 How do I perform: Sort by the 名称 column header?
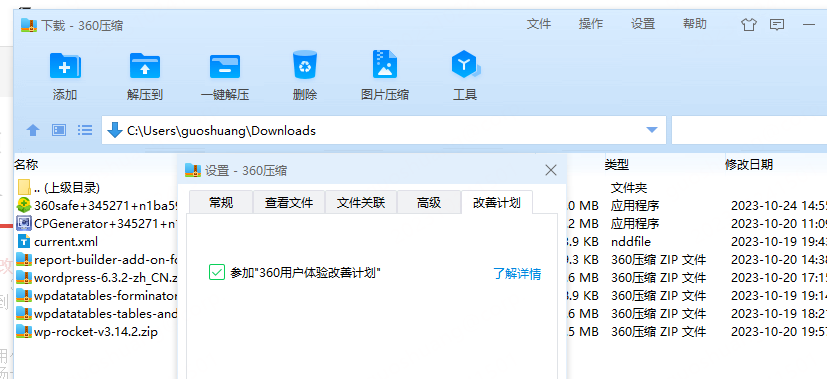click(x=26, y=164)
